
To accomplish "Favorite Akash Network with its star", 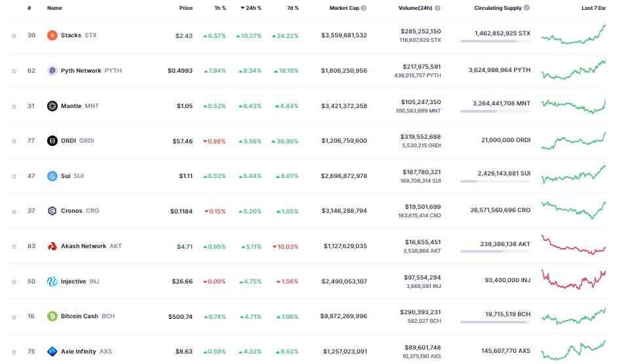I will point(14,247).
